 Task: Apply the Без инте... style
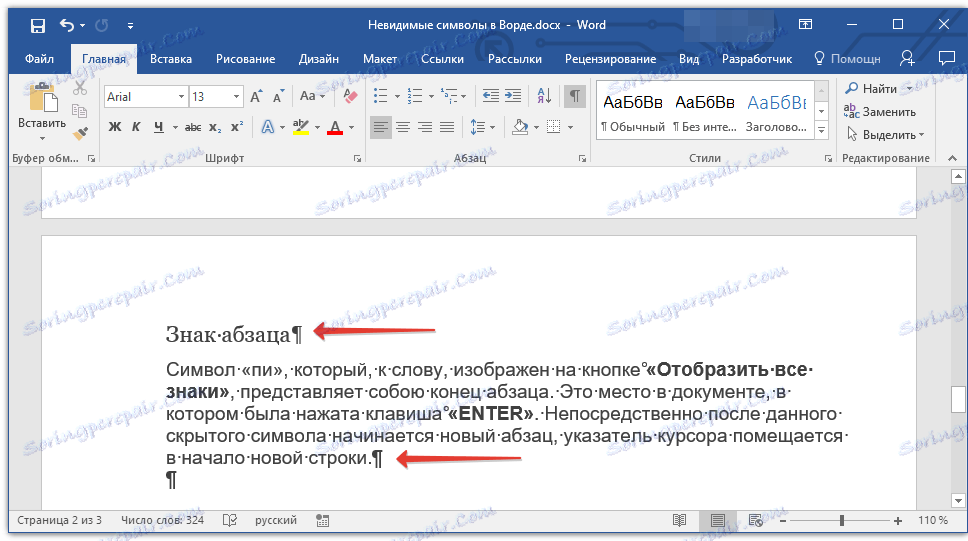pyautogui.click(x=704, y=112)
